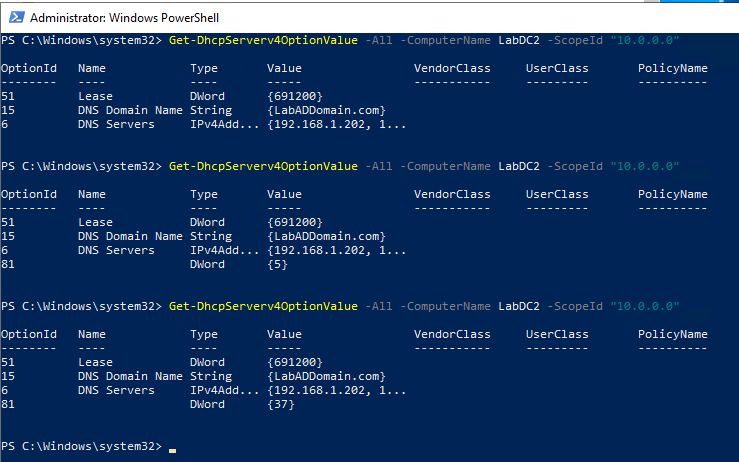Click the Value header in the second table
739x462 pixels.
284,194
